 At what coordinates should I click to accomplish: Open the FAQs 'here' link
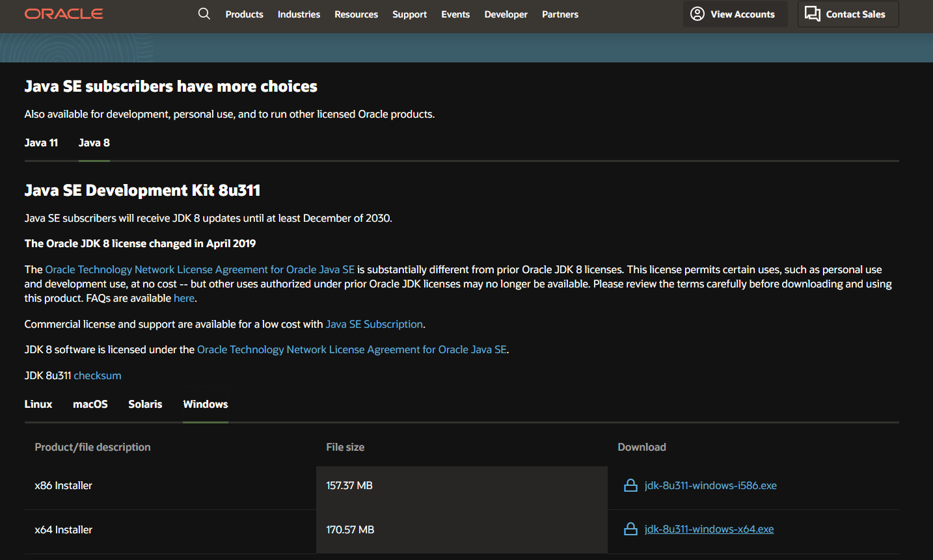[x=184, y=298]
